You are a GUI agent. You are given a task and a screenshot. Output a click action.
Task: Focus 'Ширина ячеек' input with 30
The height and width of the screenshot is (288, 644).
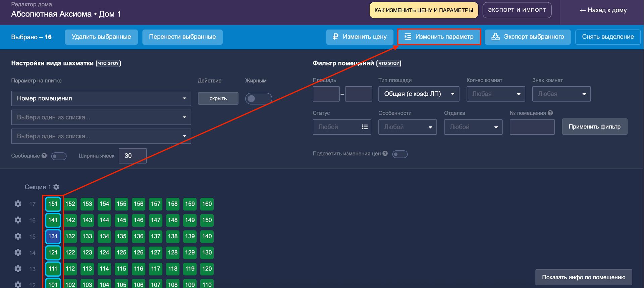tap(132, 156)
